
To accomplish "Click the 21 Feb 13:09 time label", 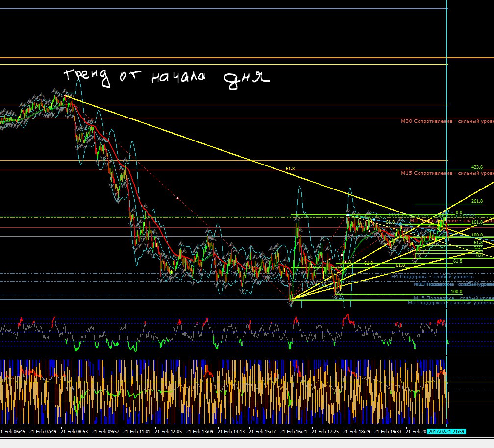I will tap(200, 432).
